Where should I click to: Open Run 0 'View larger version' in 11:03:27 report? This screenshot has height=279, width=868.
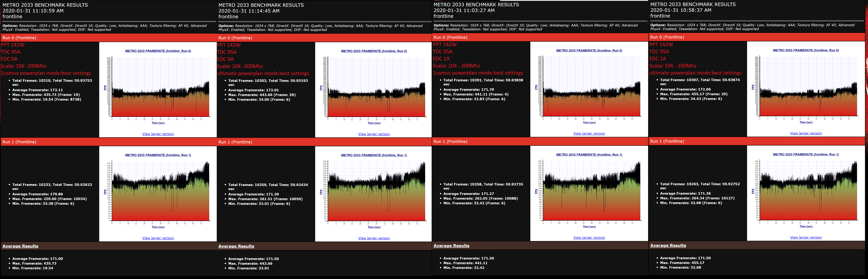tap(589, 133)
